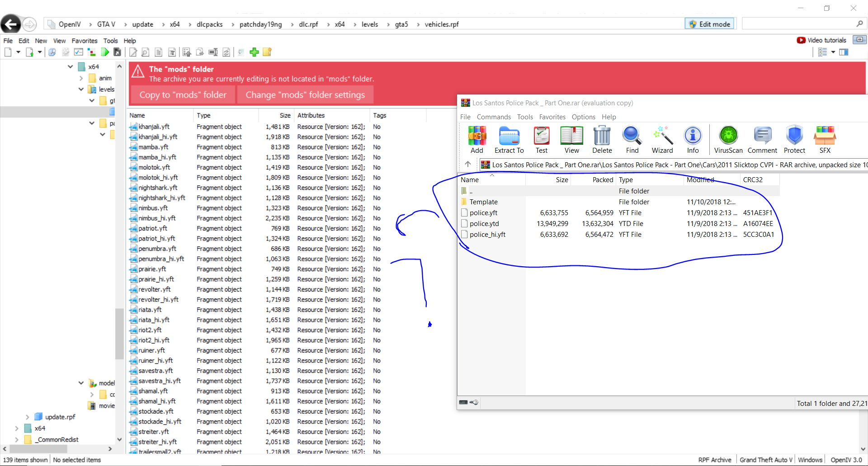Image resolution: width=868 pixels, height=466 pixels.
Task: Open the Favorites menu in OpenIV
Action: coord(84,41)
